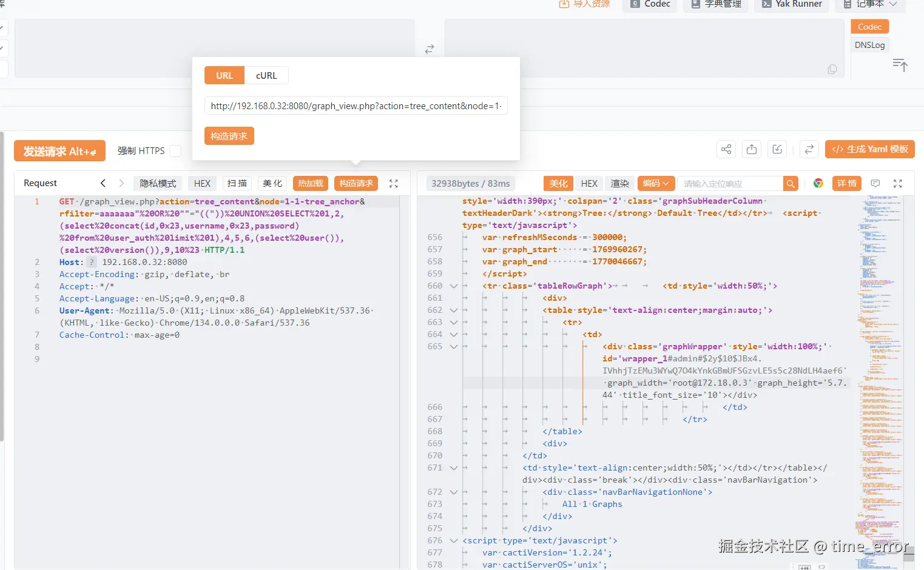Expand the Request panel to fullscreen
Image resolution: width=924 pixels, height=570 pixels.
[393, 183]
